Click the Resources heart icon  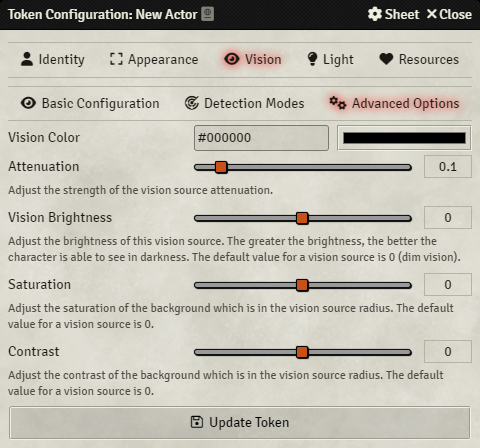pos(386,59)
